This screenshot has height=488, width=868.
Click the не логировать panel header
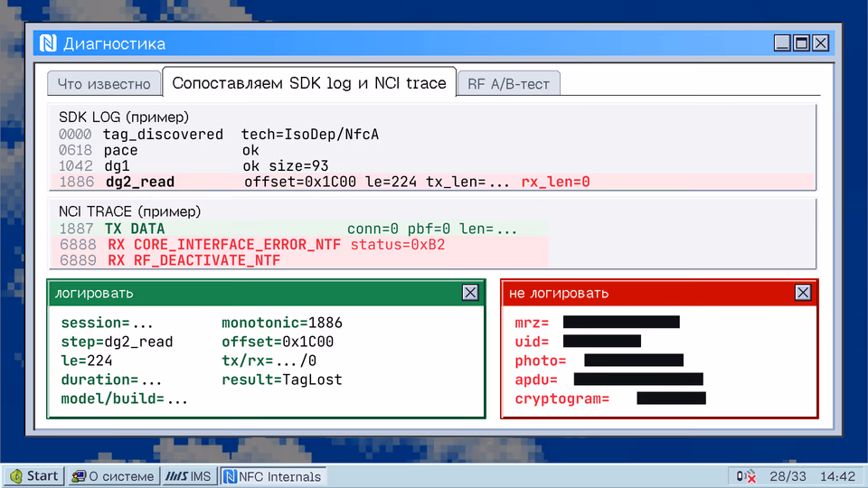[x=659, y=293]
